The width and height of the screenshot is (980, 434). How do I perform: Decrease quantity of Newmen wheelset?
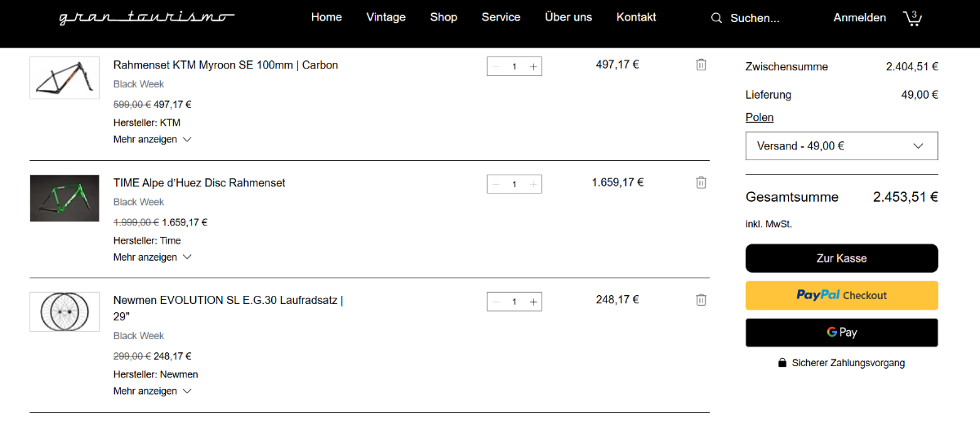point(496,302)
